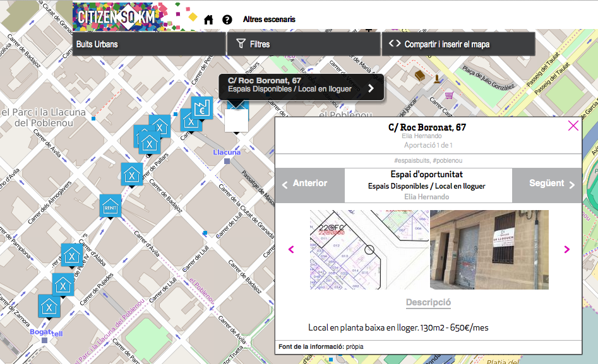Select the RENT house map marker

[x=111, y=206]
